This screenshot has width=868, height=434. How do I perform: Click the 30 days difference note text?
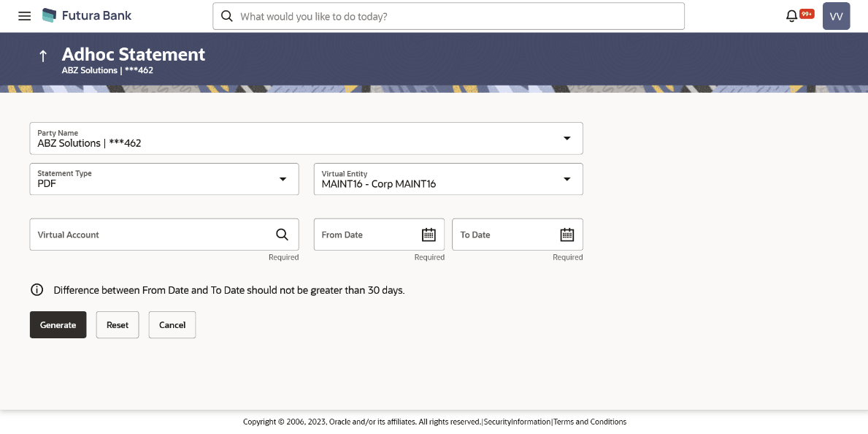tap(229, 290)
